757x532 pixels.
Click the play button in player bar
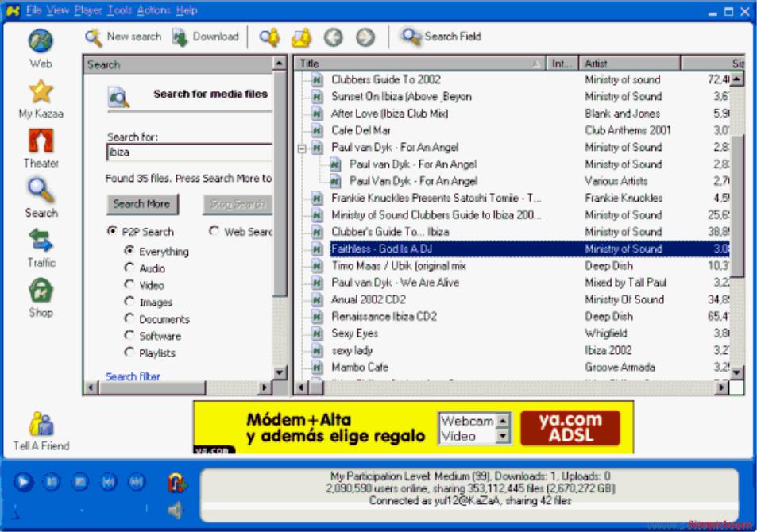coord(23,481)
